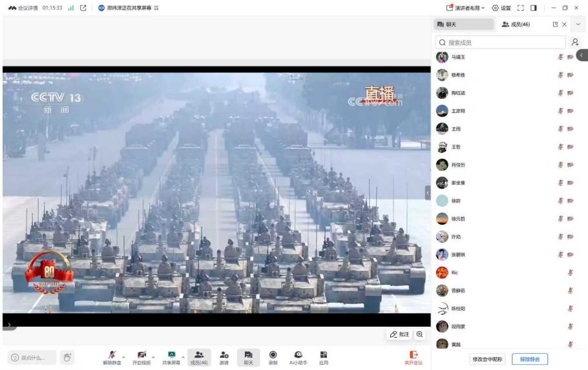Open the AI小助手 assistant

[298, 355]
